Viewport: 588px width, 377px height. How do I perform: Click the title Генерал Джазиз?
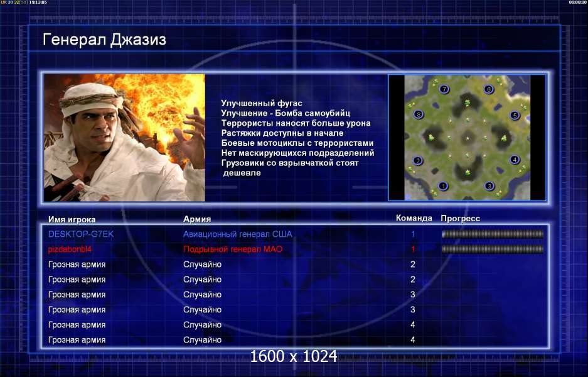click(x=104, y=40)
